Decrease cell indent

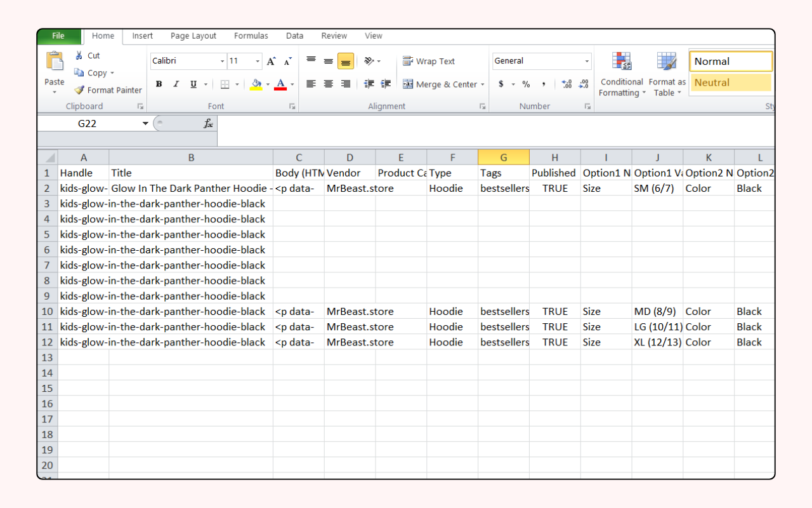(x=369, y=84)
